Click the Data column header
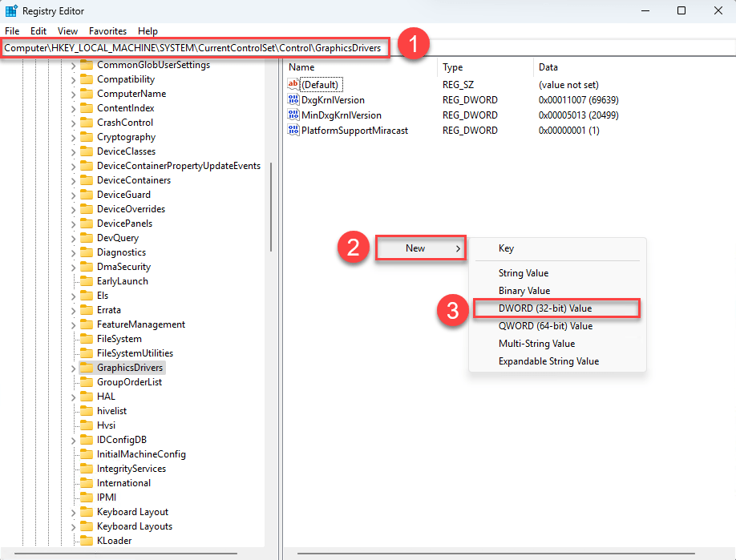Image resolution: width=736 pixels, height=560 pixels. click(x=548, y=67)
